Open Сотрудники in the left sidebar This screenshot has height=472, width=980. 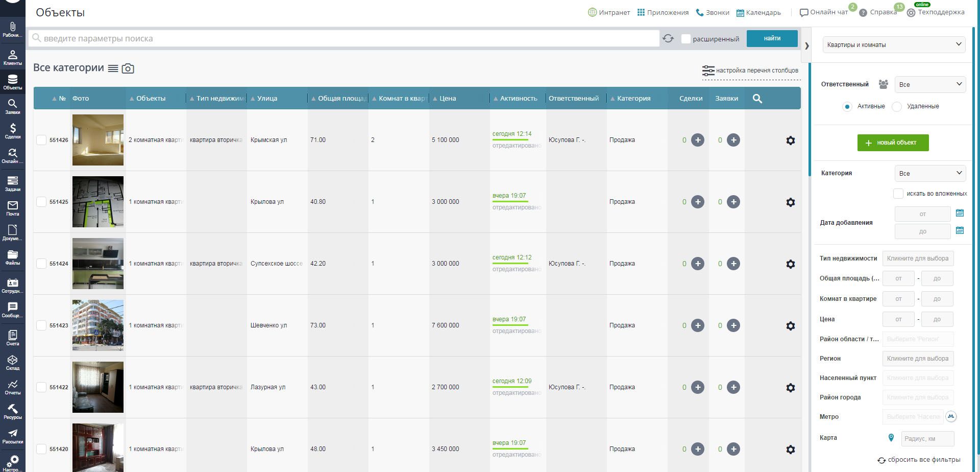pyautogui.click(x=13, y=286)
